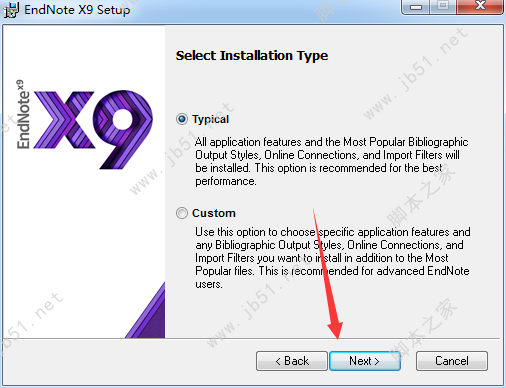Minimize the EndNote X9 Setup window
Screen dimensions: 506x388
pyautogui.click(x=415, y=7)
